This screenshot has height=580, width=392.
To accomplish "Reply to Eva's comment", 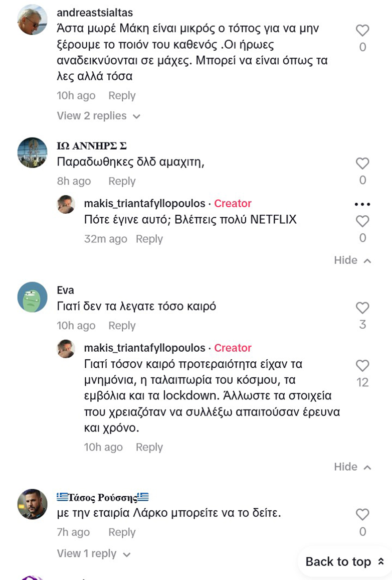I will coord(122,326).
